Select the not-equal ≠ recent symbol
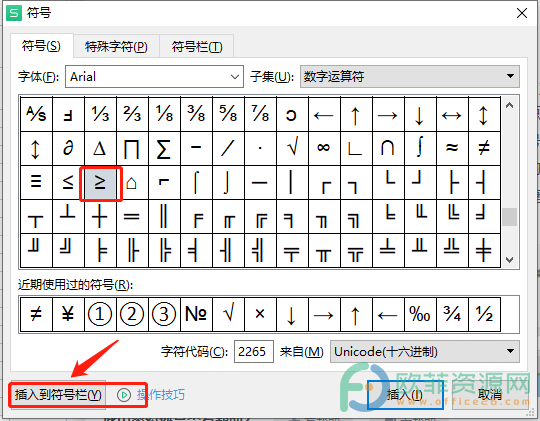 [x=36, y=314]
